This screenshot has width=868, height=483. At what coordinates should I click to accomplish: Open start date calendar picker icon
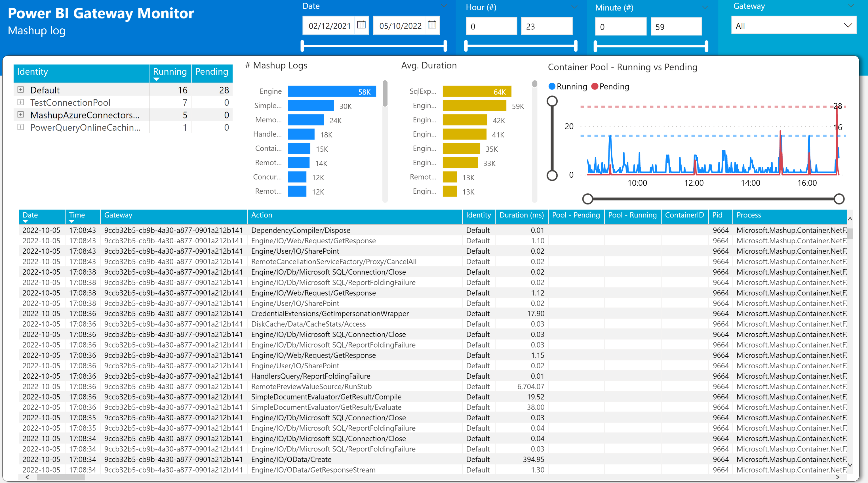click(x=361, y=25)
